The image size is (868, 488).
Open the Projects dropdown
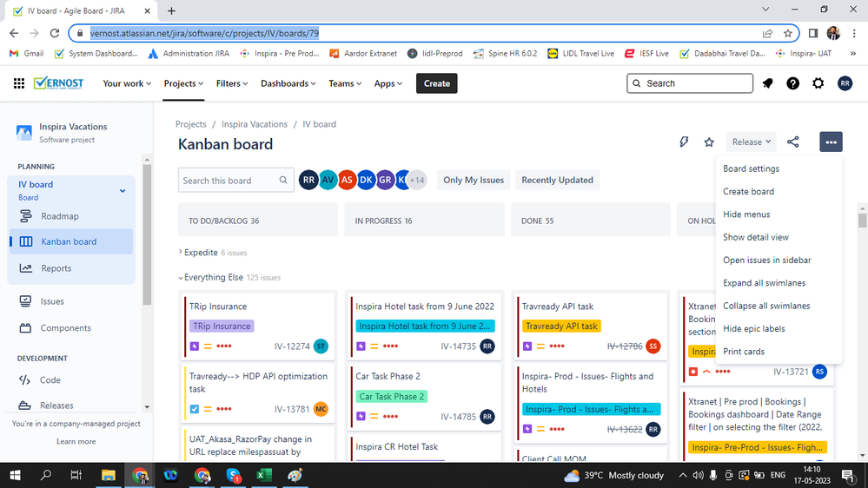pos(183,83)
